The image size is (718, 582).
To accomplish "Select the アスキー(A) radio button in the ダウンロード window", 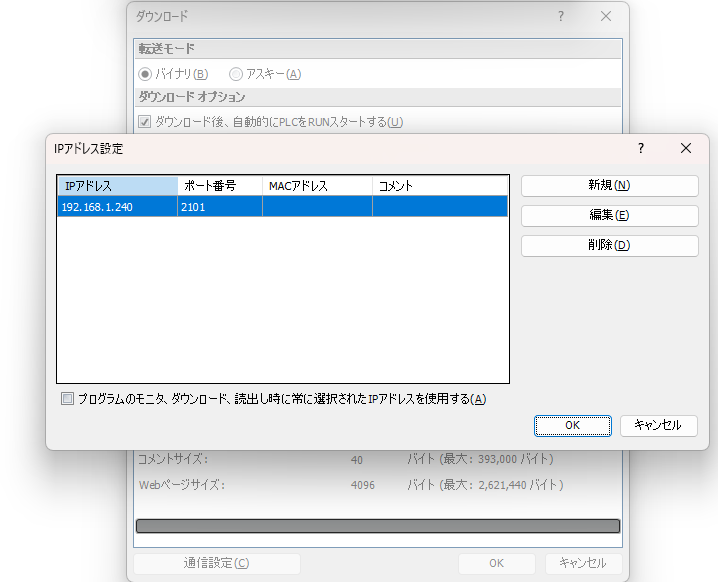I will click(x=236, y=74).
